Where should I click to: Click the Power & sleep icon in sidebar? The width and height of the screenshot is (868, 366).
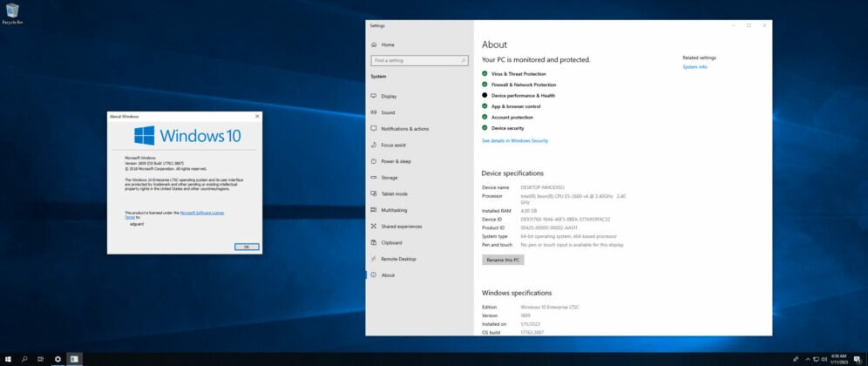(374, 161)
